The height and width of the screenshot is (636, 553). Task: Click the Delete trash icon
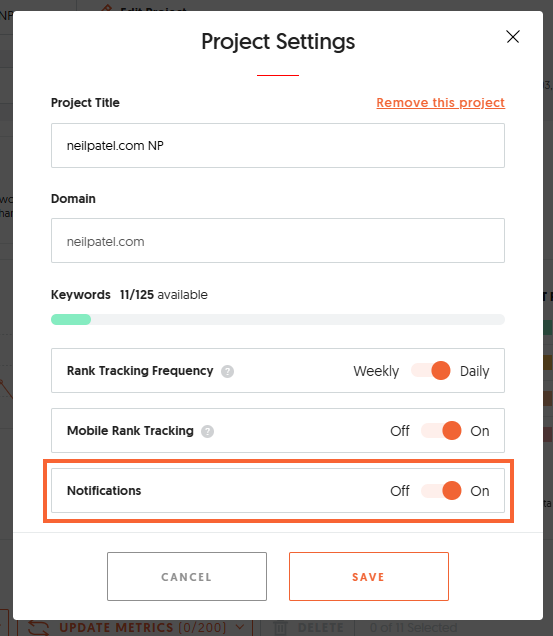280,628
